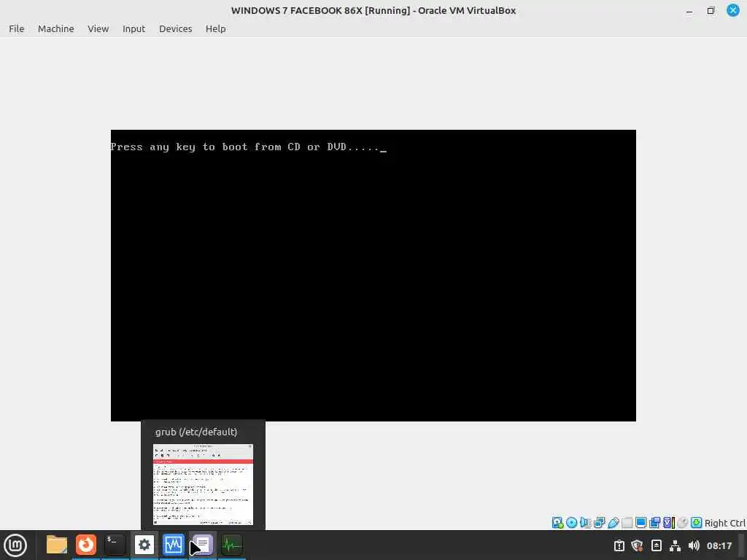
Task: Minimize the VirtualBox window
Action: (689, 10)
